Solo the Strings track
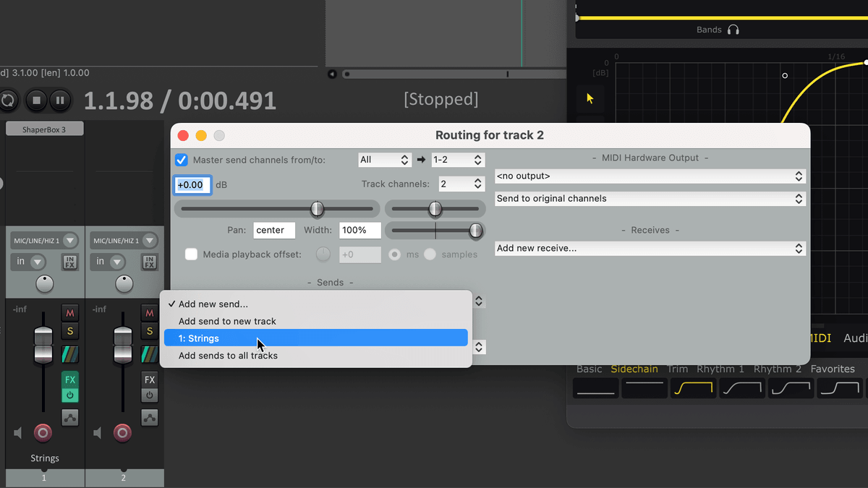The image size is (868, 488). coord(70,332)
